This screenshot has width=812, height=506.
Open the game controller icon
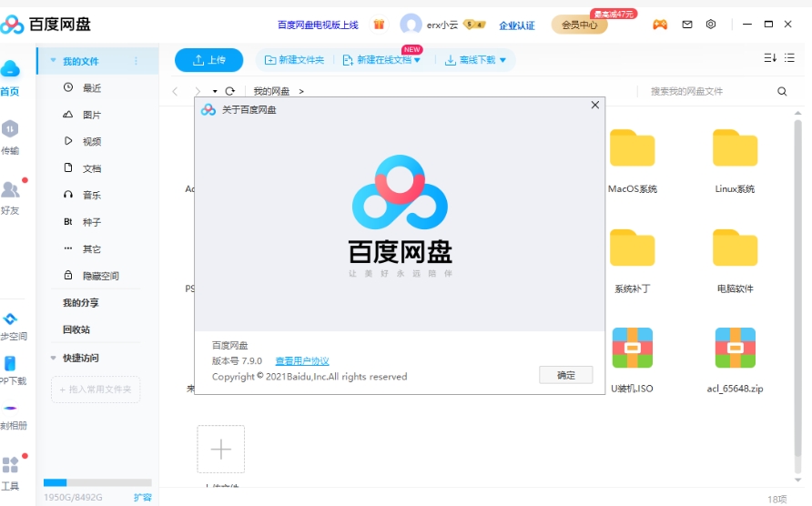coord(660,25)
